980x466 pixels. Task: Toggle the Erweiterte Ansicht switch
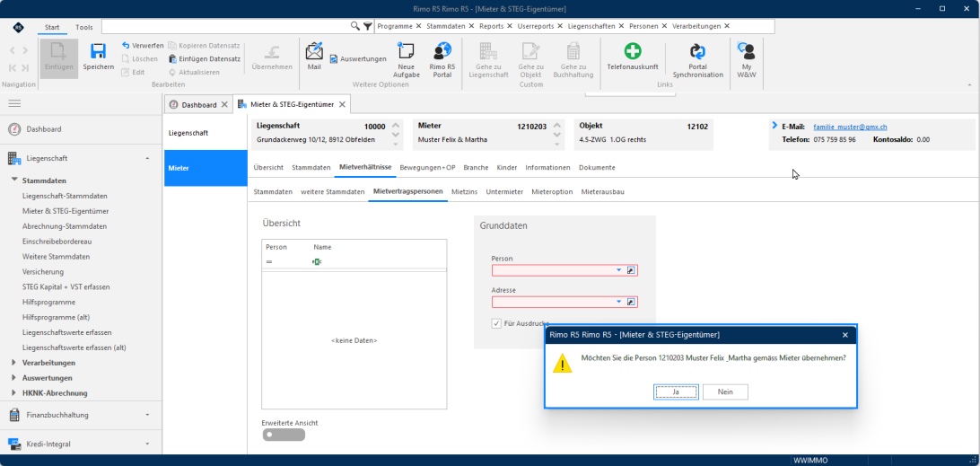pos(284,435)
